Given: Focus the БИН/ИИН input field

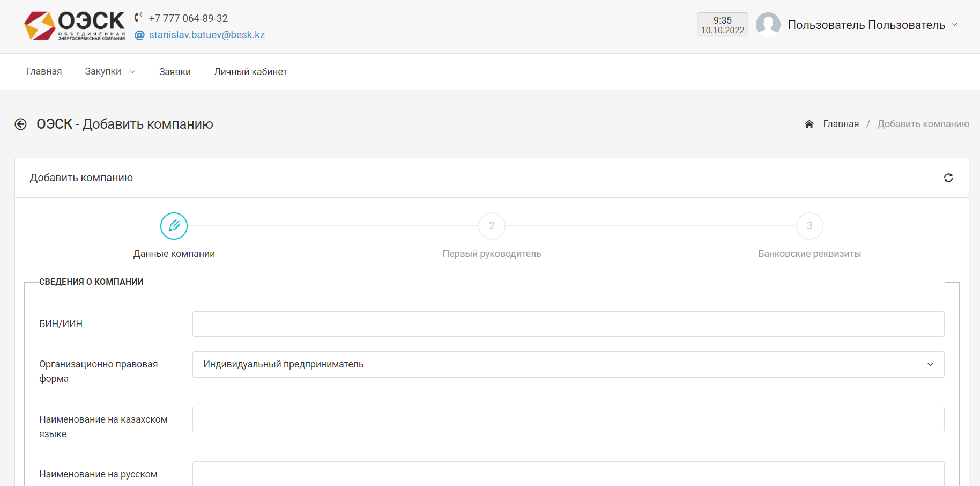Looking at the screenshot, I should point(568,324).
